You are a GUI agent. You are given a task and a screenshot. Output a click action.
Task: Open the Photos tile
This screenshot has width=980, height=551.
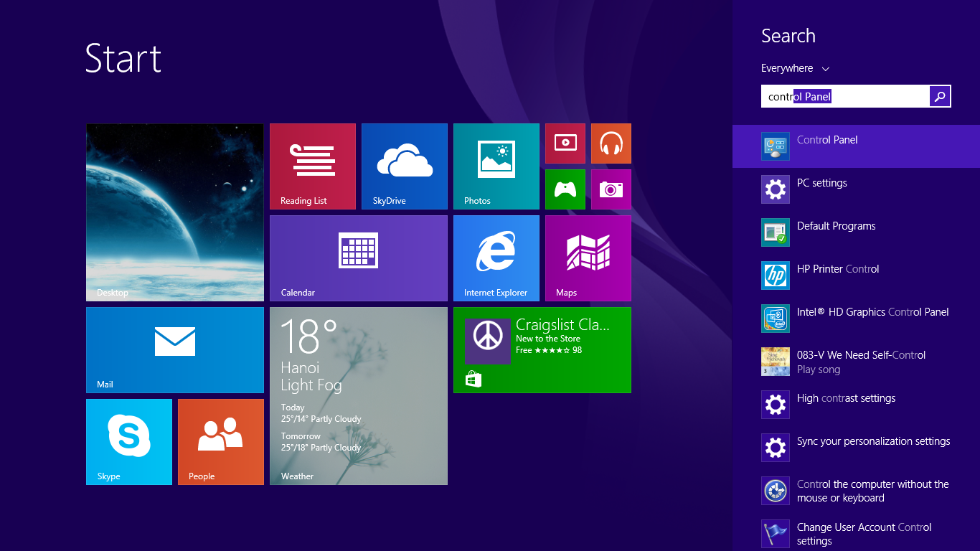[496, 166]
